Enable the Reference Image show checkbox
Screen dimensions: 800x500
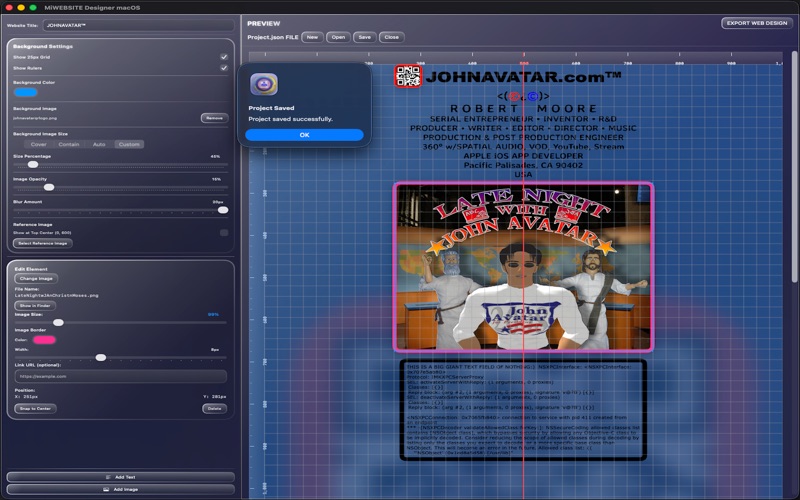click(x=223, y=233)
